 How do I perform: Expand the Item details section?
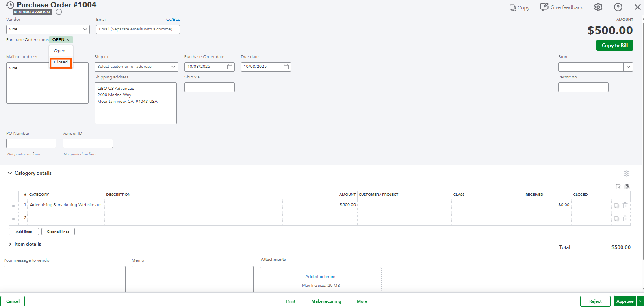click(10, 244)
